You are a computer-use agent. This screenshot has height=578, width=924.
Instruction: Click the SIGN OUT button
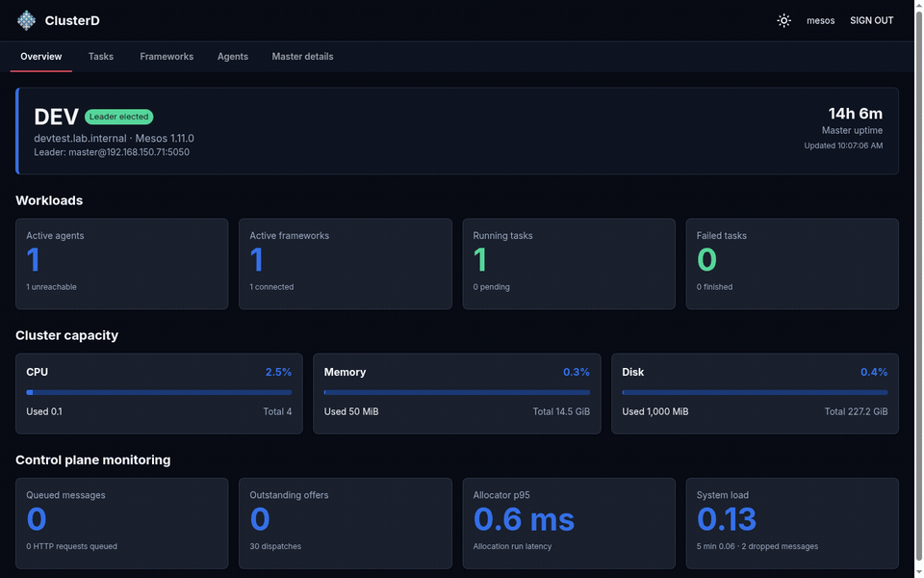click(x=871, y=20)
